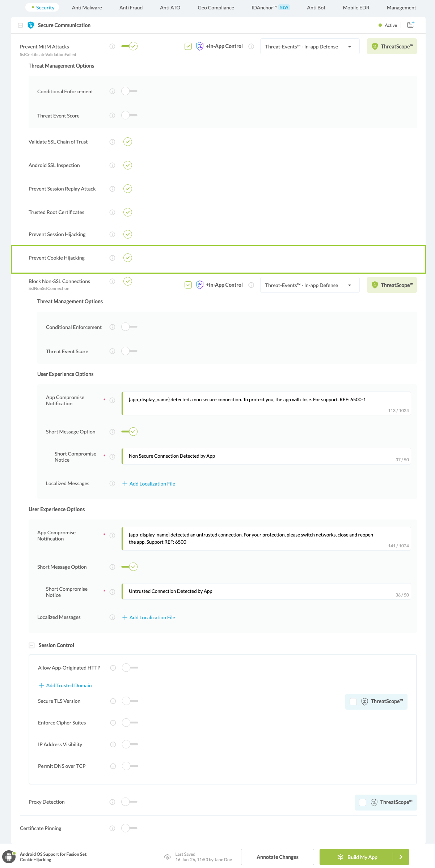
Task: Switch to the Anti ATO tab
Action: pos(170,8)
